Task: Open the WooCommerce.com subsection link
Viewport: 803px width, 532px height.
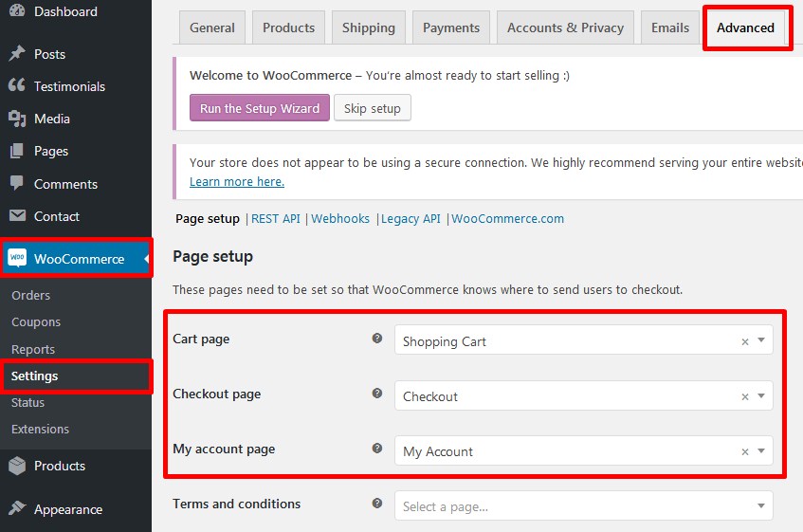Action: [507, 219]
